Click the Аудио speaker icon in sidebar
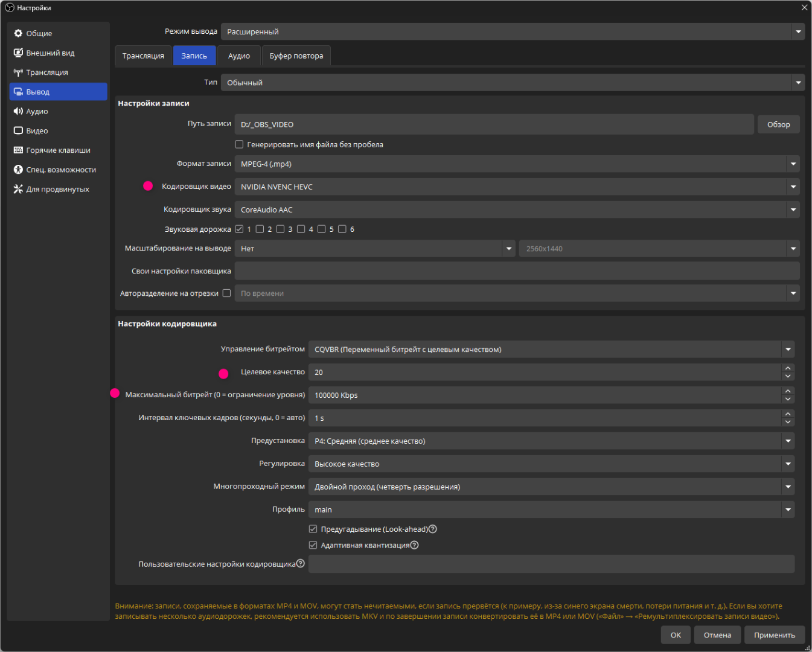This screenshot has width=812, height=652. pos(18,111)
